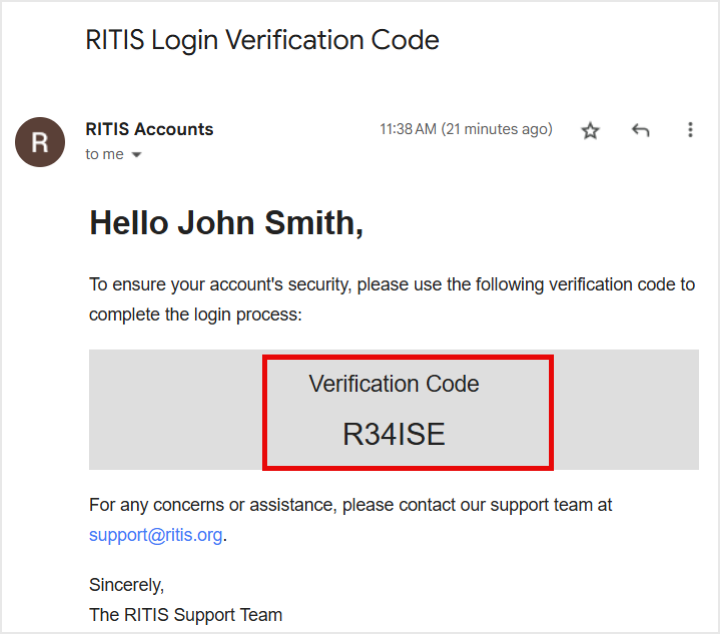Click the sender avatar with letter R

click(x=40, y=142)
